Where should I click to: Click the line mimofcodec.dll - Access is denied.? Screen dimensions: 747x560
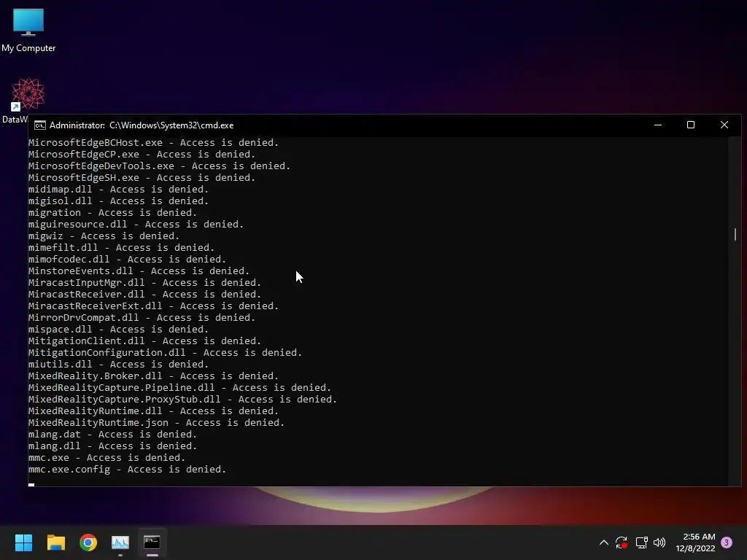[x=127, y=259]
